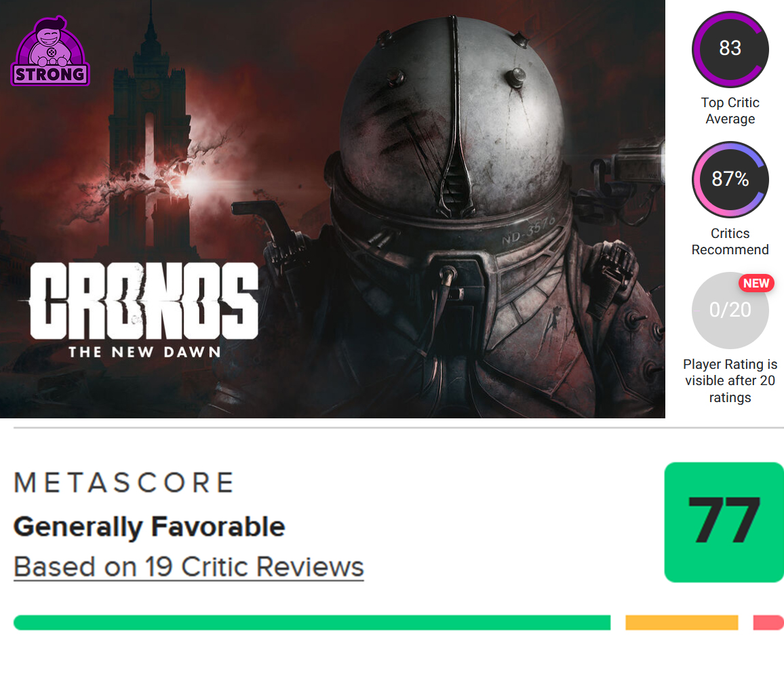Click the Top Critic Average label
This screenshot has width=784, height=676.
(x=730, y=111)
